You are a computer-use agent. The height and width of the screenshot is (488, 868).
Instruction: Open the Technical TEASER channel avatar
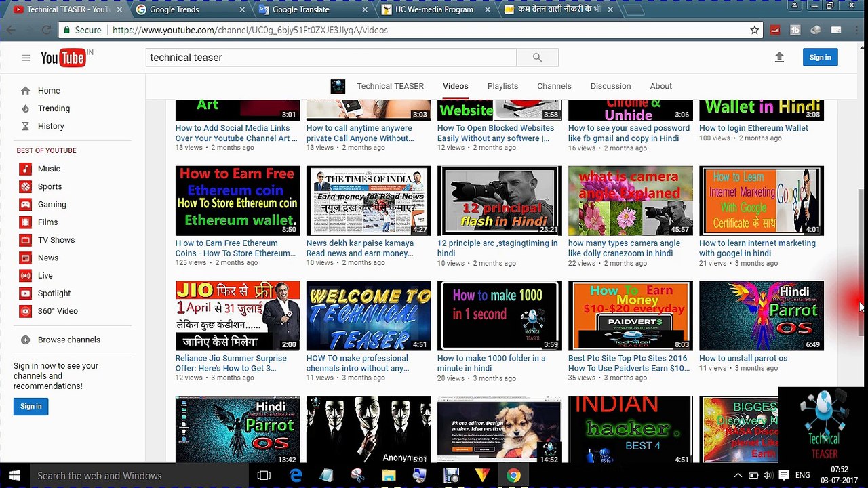(338, 86)
